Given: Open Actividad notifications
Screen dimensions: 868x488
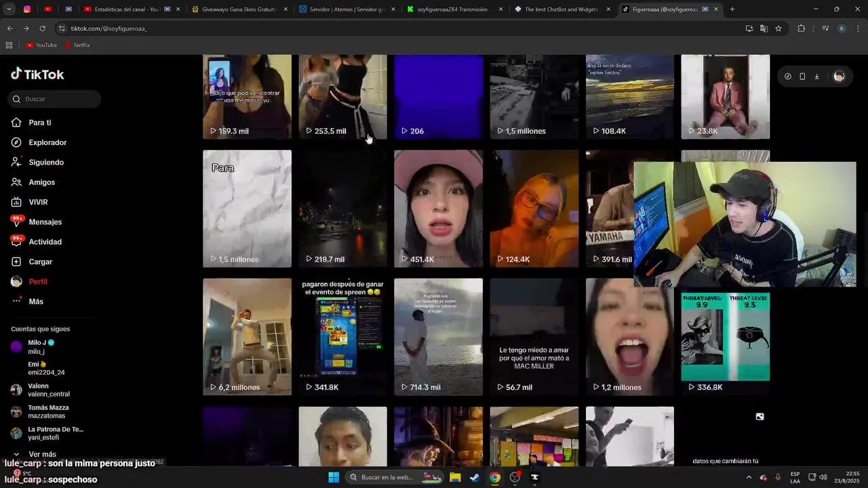Looking at the screenshot, I should pyautogui.click(x=36, y=242).
